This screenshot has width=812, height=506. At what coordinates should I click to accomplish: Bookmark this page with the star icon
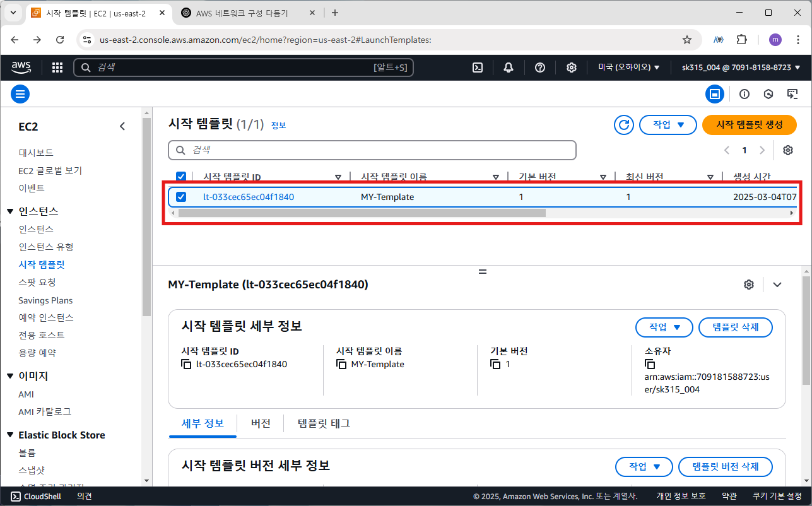pos(687,39)
